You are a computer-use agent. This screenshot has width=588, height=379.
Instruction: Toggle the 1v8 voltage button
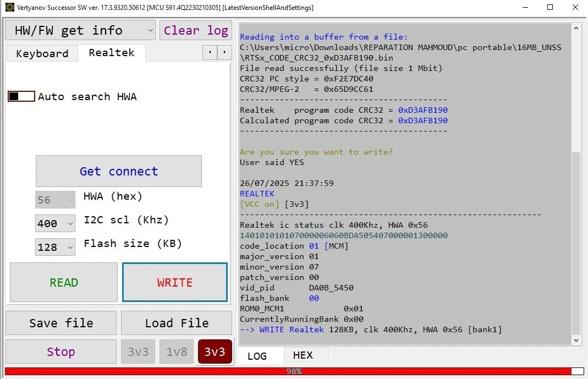[x=176, y=352]
